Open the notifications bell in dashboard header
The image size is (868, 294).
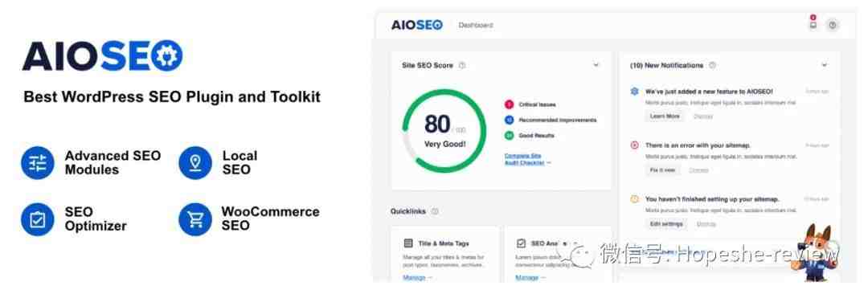tap(813, 24)
